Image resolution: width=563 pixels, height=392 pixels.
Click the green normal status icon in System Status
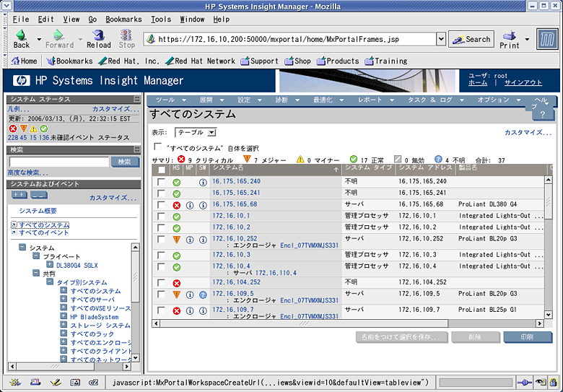coord(44,129)
